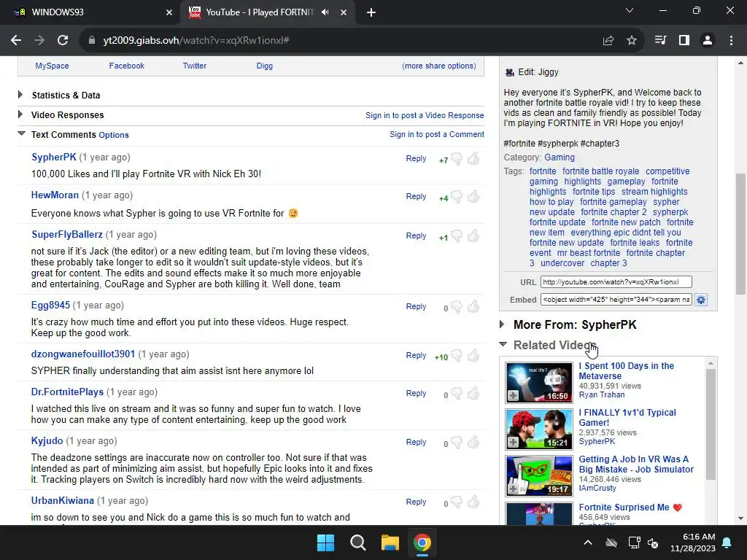
Task: Open Chrome media controls icon
Action: [660, 41]
